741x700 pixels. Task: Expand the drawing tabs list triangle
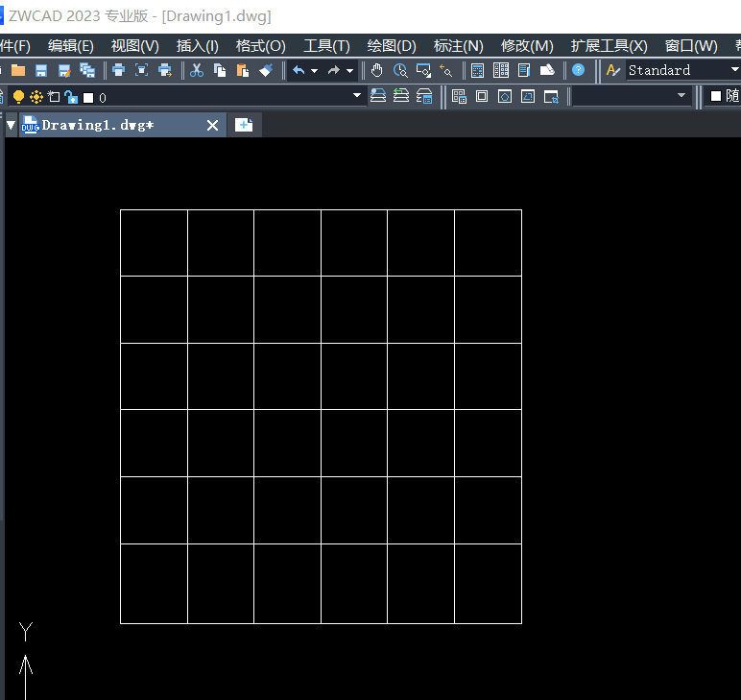11,125
